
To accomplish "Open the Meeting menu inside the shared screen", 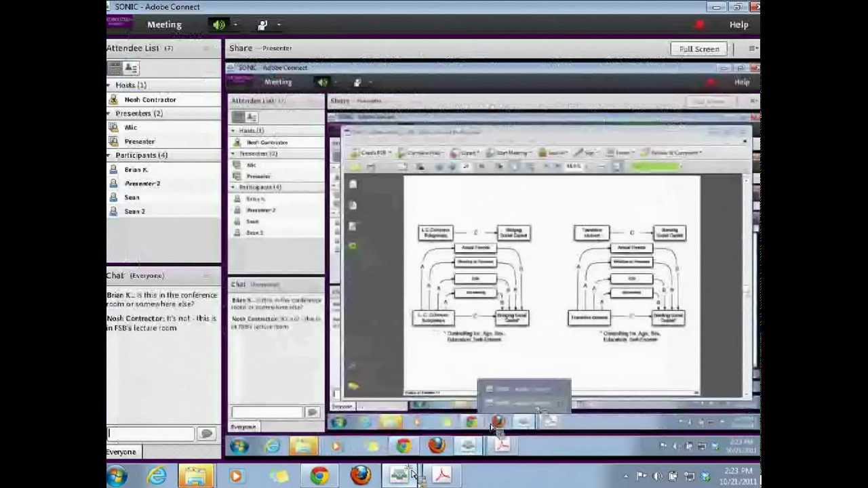I will [x=278, y=82].
